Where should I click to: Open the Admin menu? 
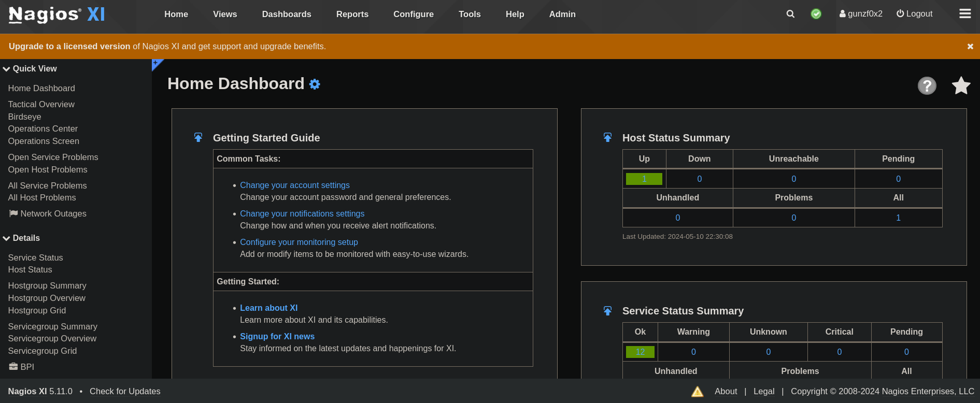562,14
